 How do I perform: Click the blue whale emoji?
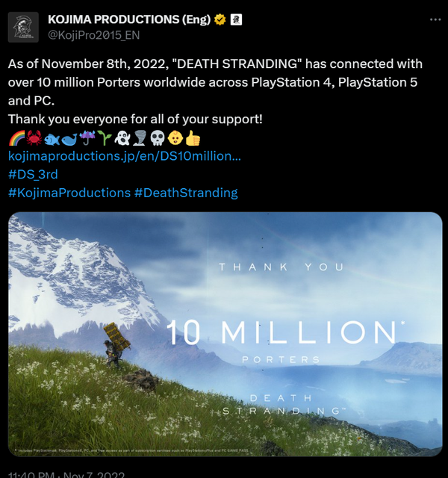click(x=69, y=139)
